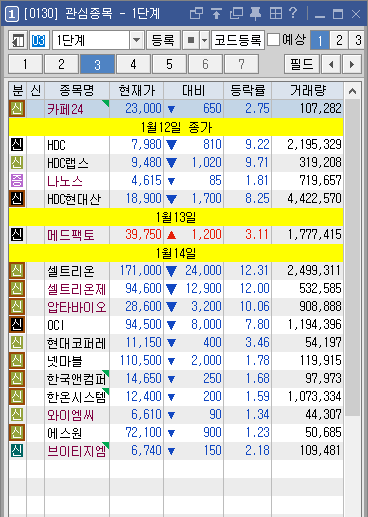Click the 거래량 column header

307,90
